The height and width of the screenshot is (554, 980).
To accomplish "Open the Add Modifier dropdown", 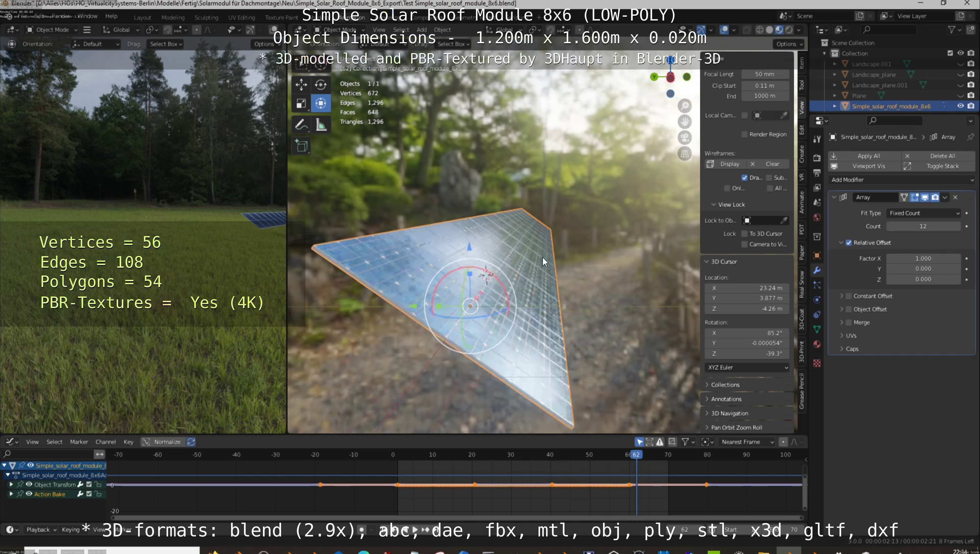I will tap(902, 180).
